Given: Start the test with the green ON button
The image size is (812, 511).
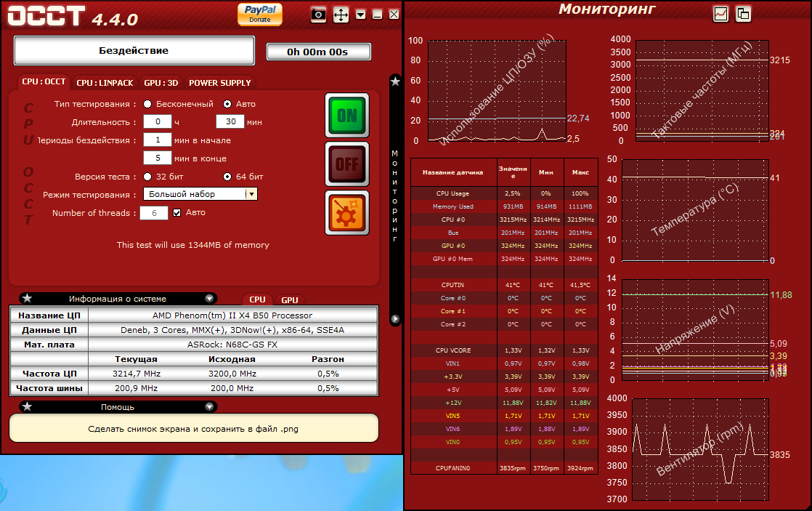Looking at the screenshot, I should tap(347, 115).
